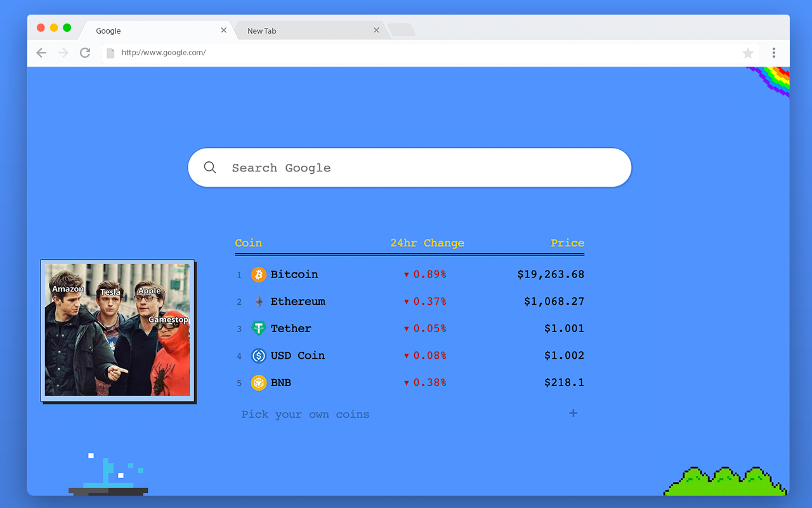Reload the page with the refresh icon
Screen dimensions: 812x508
click(x=85, y=53)
